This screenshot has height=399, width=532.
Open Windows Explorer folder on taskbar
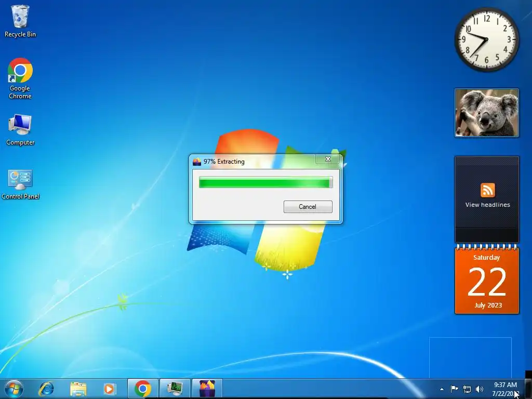78,389
